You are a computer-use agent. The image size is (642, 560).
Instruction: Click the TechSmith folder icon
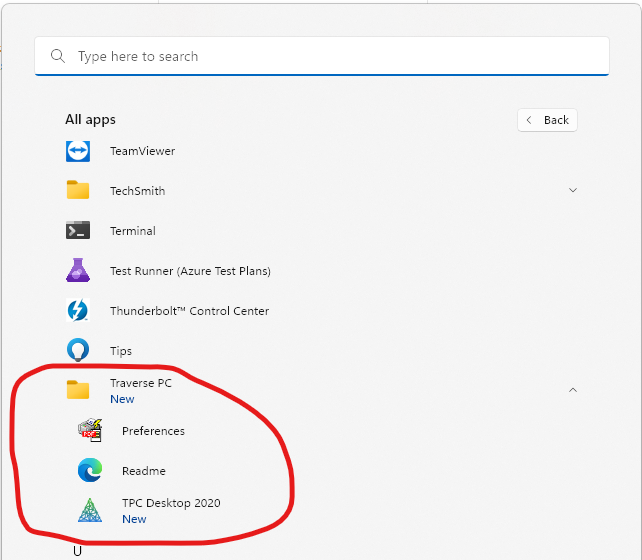point(78,190)
